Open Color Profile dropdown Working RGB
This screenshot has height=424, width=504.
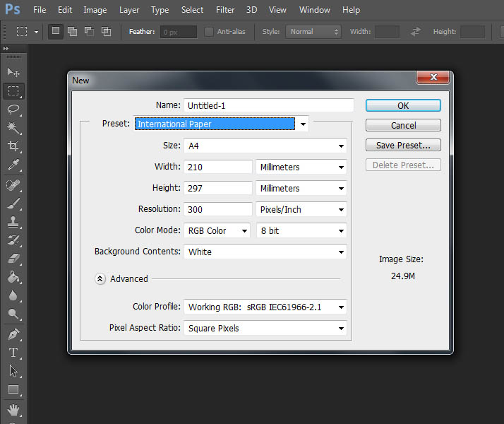265,307
